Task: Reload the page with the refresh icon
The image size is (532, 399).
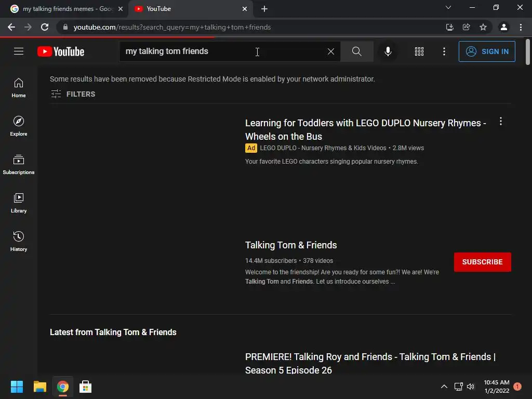Action: pos(45,27)
